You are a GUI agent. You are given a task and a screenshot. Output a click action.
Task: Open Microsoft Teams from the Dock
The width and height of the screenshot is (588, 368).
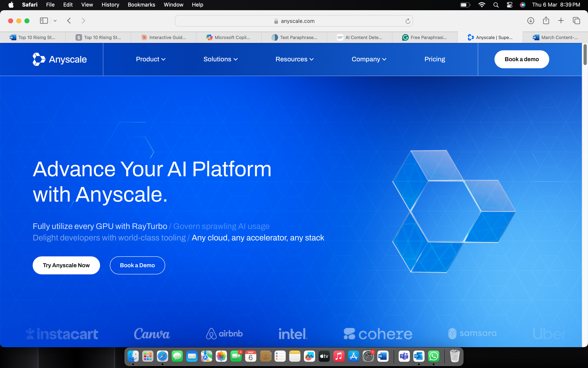pyautogui.click(x=404, y=357)
